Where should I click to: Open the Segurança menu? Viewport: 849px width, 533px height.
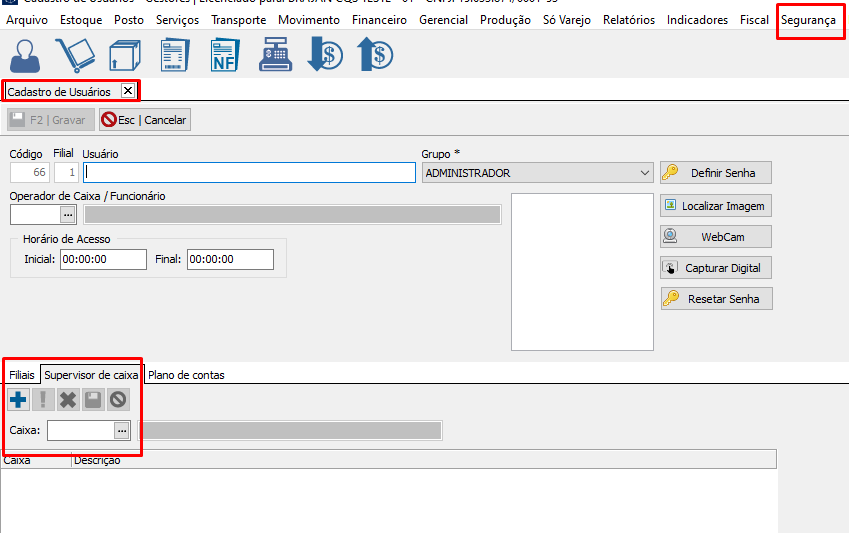coord(808,20)
